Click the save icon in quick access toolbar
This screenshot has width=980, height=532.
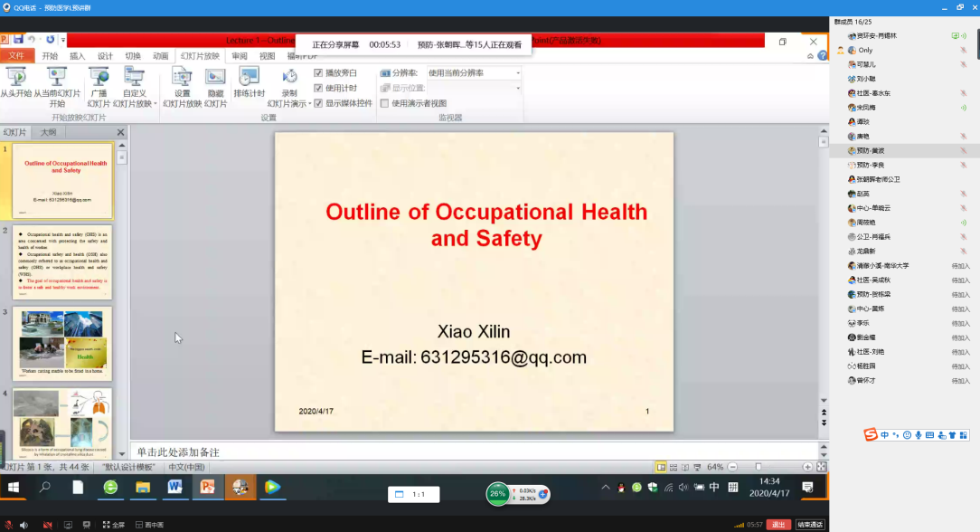18,40
